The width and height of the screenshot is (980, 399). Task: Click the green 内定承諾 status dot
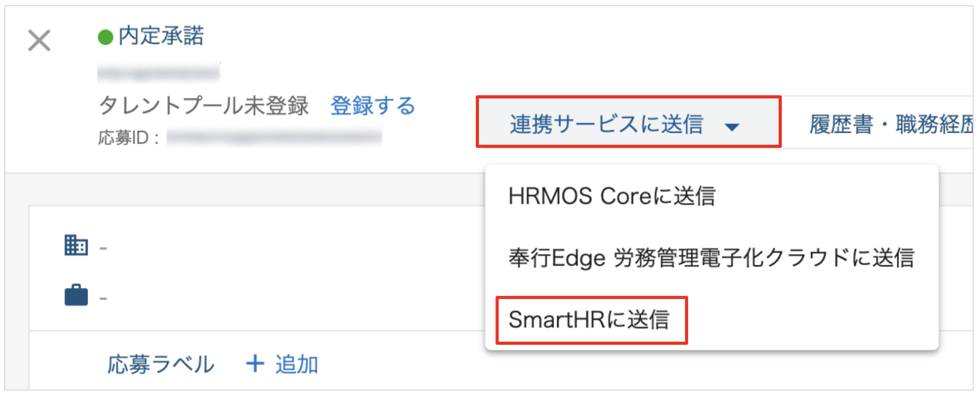[105, 37]
